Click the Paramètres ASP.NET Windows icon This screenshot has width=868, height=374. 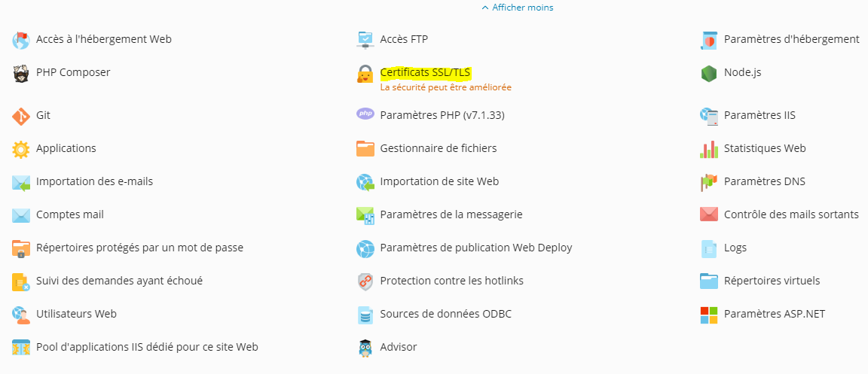point(708,315)
